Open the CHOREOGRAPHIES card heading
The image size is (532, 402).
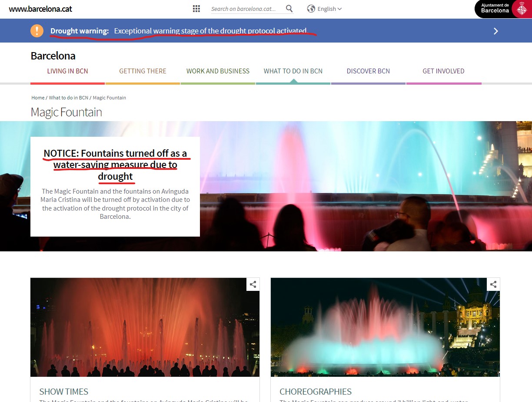(316, 392)
